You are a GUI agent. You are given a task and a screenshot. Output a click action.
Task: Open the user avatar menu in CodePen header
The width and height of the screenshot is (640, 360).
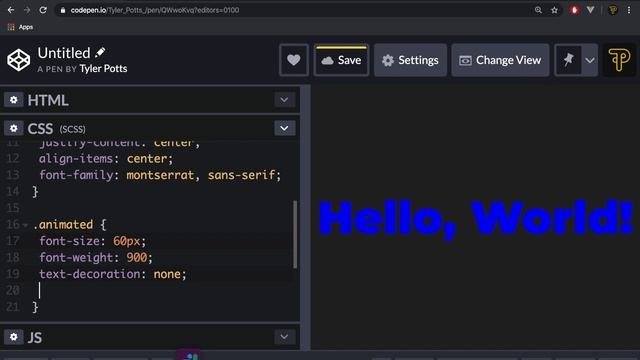click(619, 60)
